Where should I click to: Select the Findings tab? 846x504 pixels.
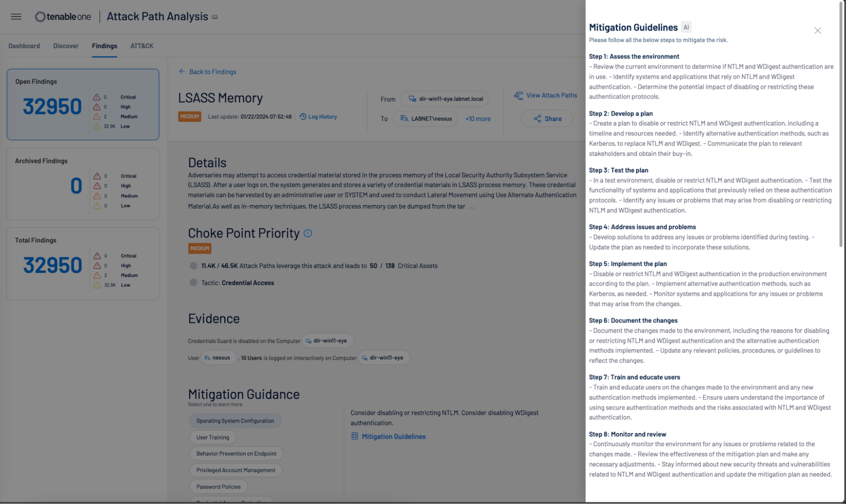[x=104, y=46]
